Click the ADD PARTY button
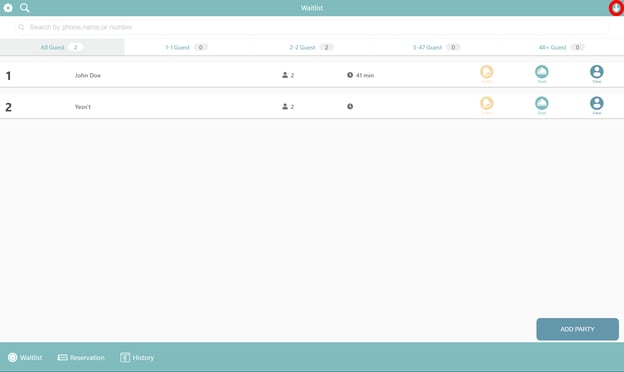Image resolution: width=624 pixels, height=372 pixels. pos(577,329)
